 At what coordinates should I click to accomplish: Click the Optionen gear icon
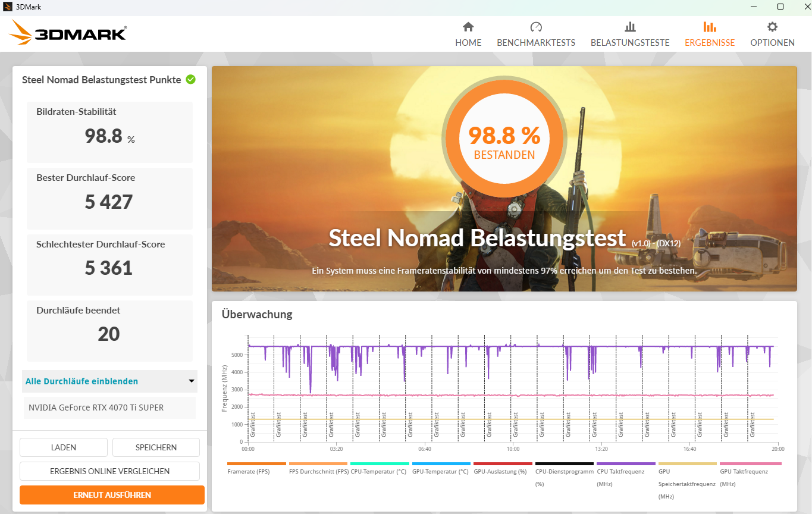772,27
